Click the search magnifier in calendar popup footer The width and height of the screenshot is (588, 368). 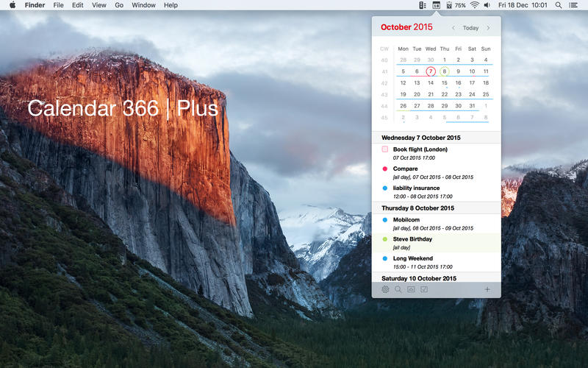coord(398,289)
